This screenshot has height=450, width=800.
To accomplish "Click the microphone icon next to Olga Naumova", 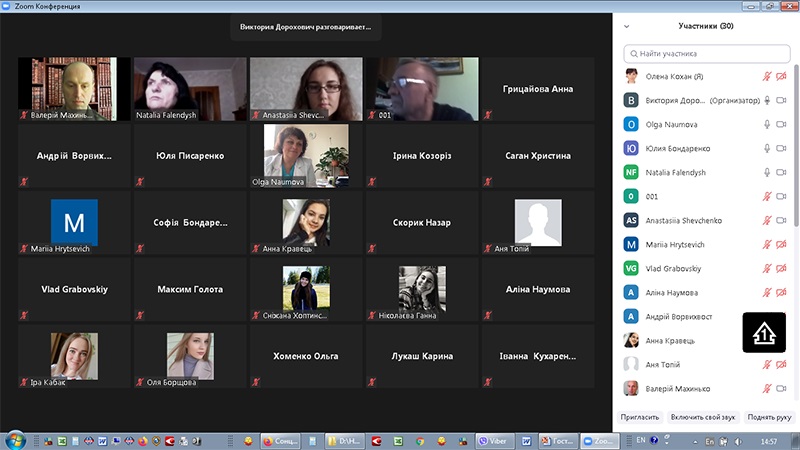I will click(x=767, y=124).
